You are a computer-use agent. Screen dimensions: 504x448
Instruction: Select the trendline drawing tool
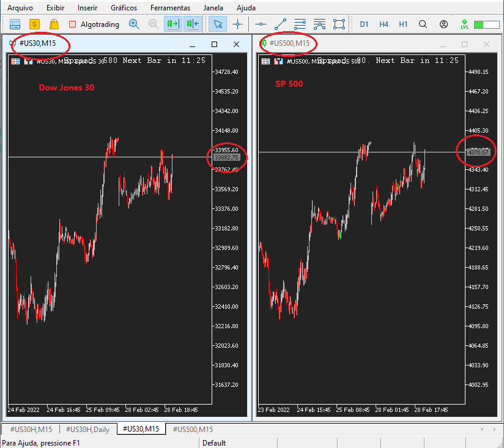[x=280, y=24]
